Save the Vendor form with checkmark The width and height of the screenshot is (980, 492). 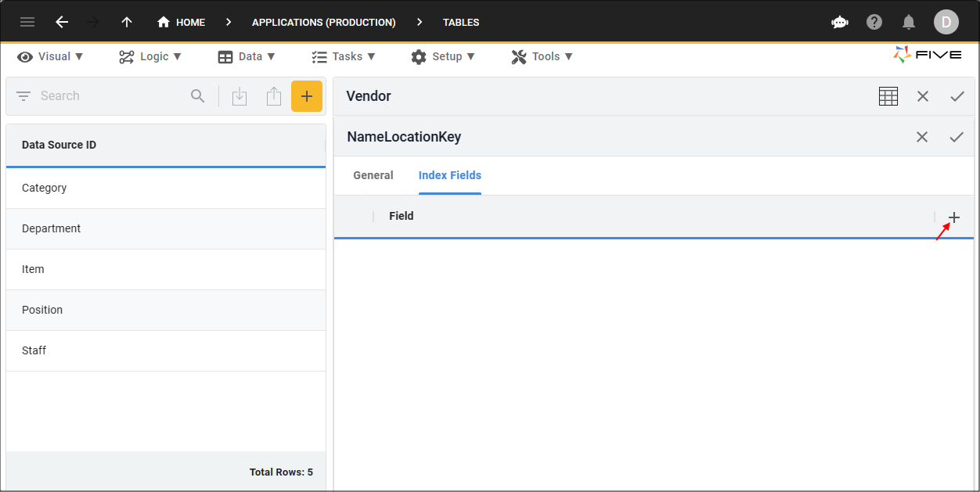pos(957,96)
